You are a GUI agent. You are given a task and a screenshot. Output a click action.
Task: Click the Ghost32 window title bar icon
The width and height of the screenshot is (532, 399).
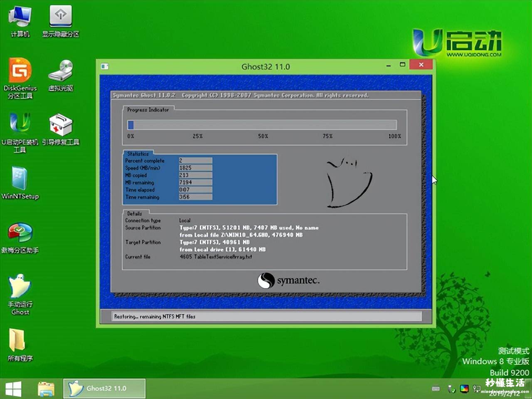(105, 66)
